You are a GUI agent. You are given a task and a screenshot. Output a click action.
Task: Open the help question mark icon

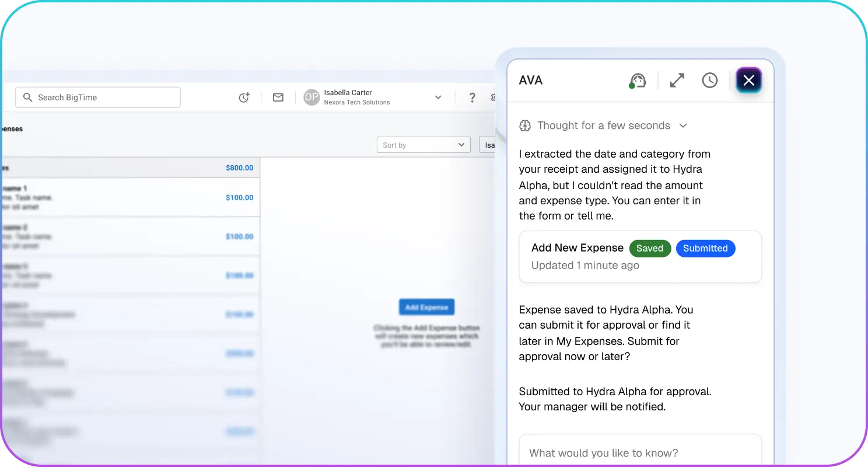[x=473, y=97]
